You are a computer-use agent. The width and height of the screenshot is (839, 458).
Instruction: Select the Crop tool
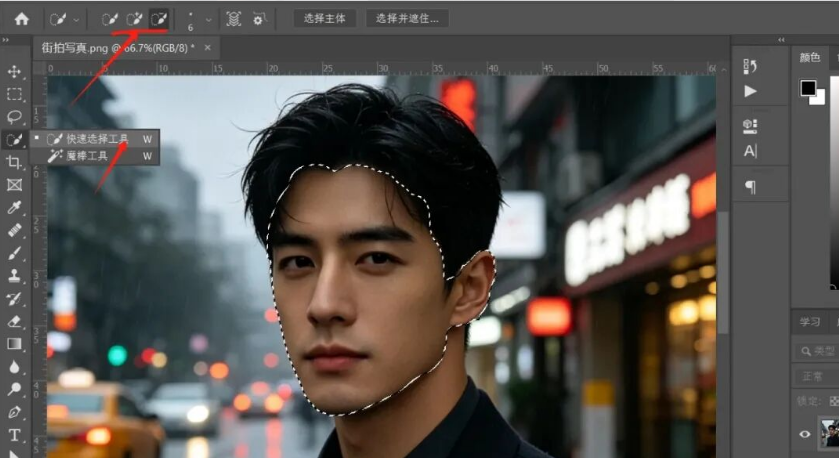(14, 162)
